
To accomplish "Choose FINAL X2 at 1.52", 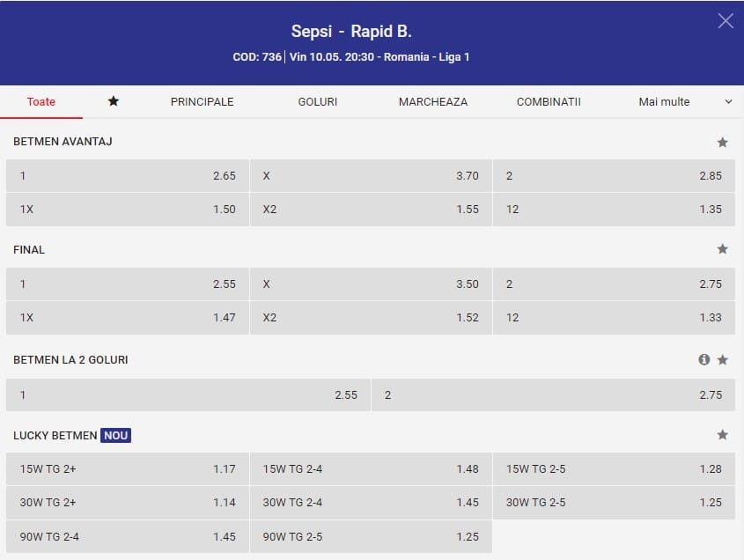I will (x=371, y=318).
